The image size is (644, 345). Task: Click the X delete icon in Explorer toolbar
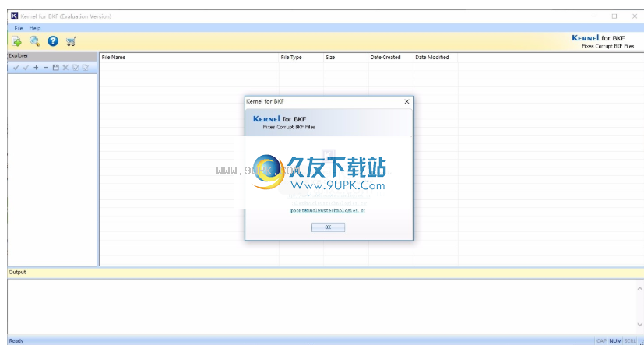point(65,68)
